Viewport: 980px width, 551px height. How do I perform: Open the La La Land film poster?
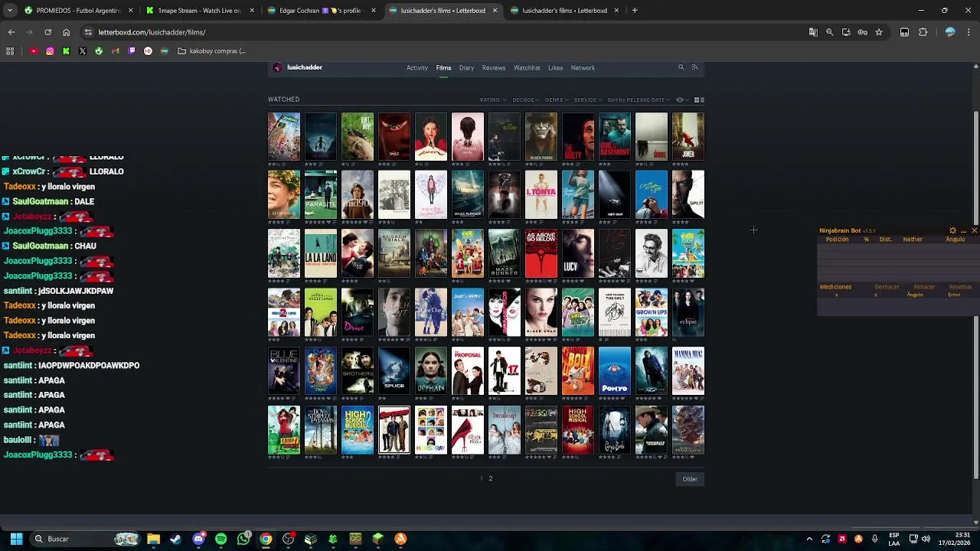(x=320, y=253)
